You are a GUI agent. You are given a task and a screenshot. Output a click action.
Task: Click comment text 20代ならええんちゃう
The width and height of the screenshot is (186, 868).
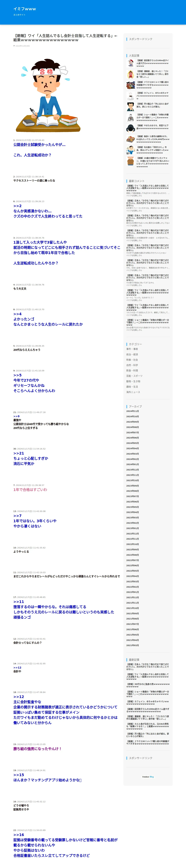[27, 350]
